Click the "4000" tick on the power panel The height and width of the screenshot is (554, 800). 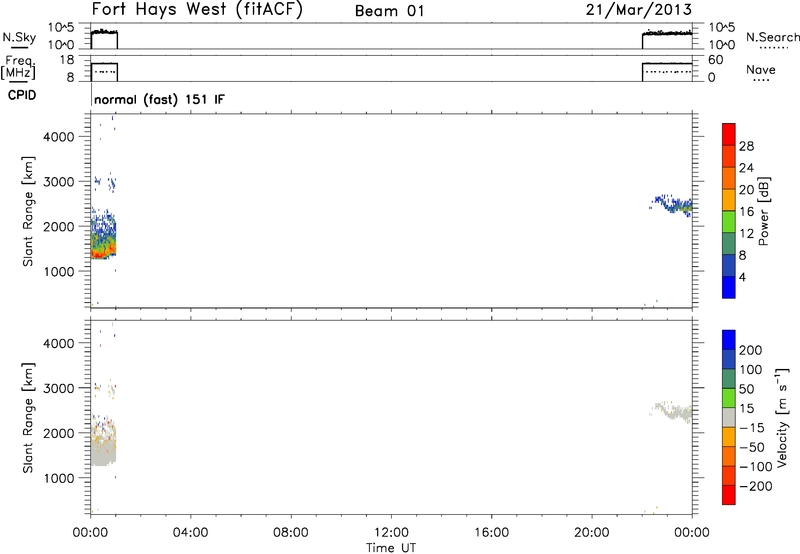(58, 137)
